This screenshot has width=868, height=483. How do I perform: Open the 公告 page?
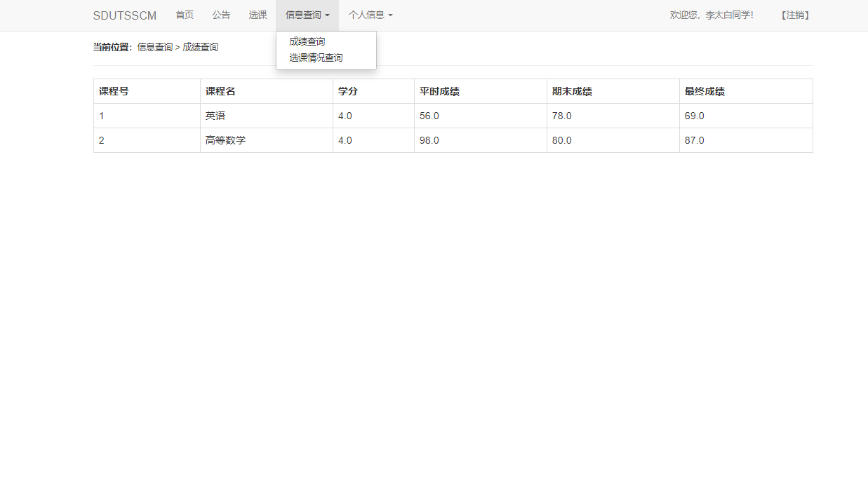[221, 15]
